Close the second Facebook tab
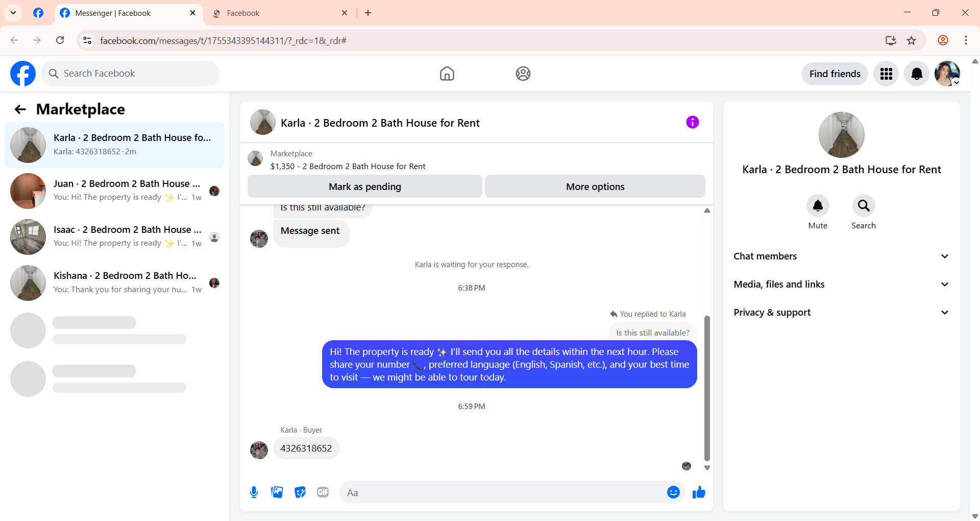 tap(345, 13)
